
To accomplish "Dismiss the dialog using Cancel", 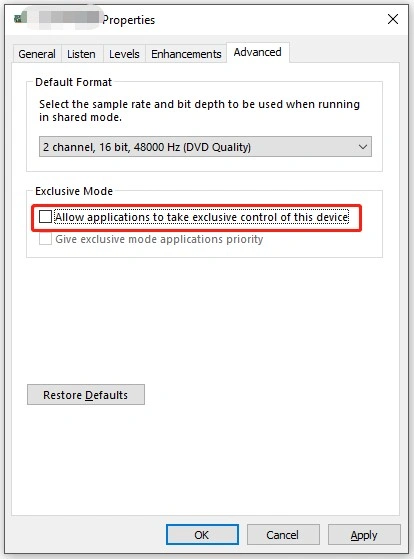I will (283, 535).
